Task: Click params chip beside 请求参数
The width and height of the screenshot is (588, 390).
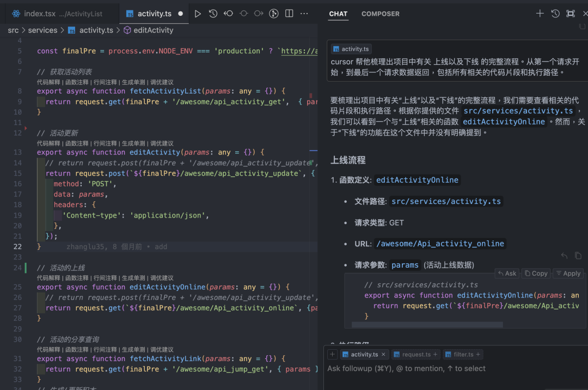Action: pos(405,265)
